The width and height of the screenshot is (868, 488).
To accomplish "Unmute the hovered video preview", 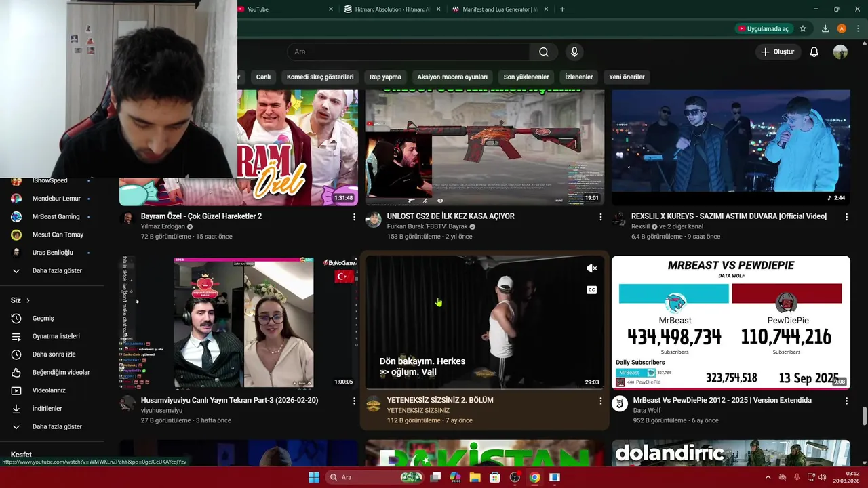I will tap(591, 268).
